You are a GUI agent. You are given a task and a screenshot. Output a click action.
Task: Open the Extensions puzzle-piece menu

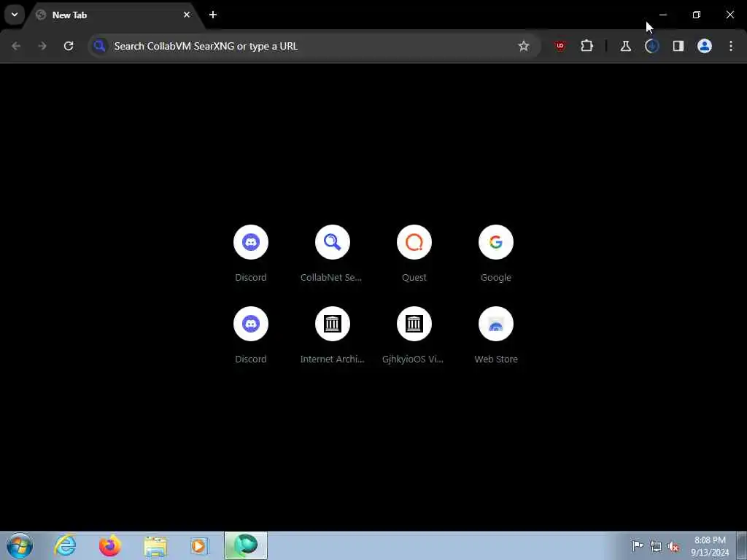click(x=587, y=46)
